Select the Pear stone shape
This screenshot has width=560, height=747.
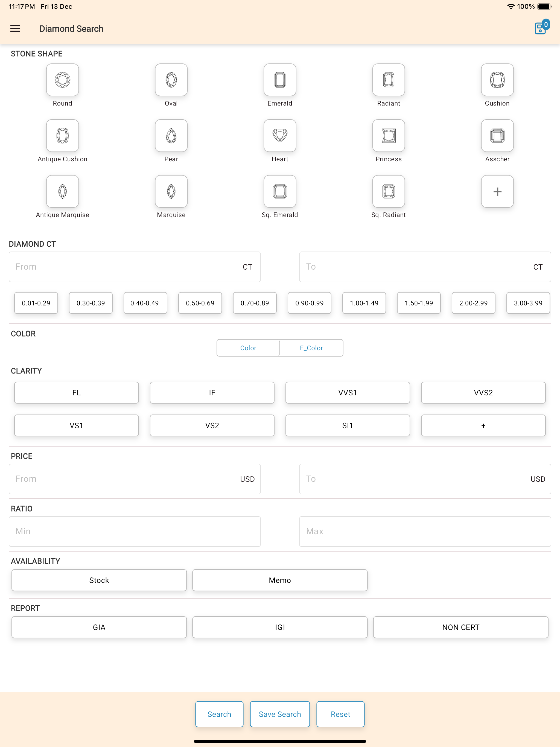click(x=171, y=136)
